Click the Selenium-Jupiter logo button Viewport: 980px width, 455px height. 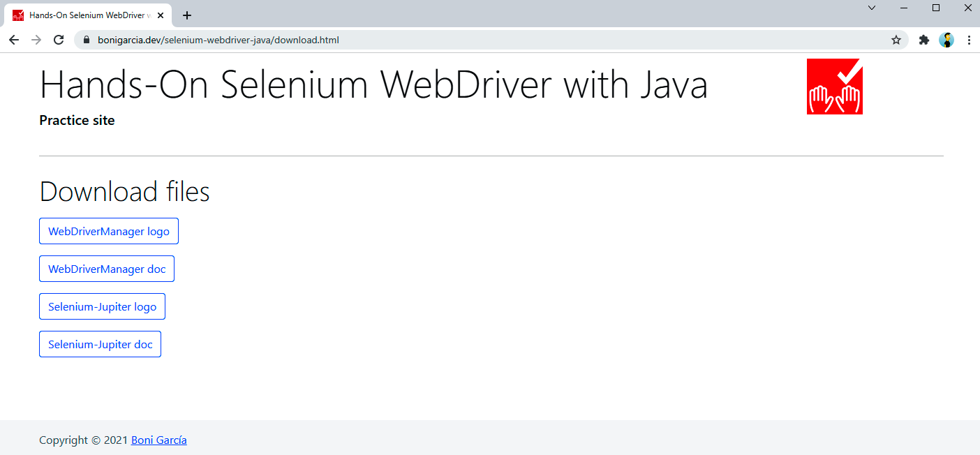[102, 306]
